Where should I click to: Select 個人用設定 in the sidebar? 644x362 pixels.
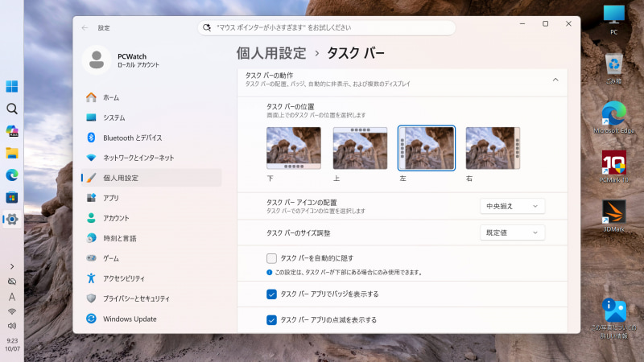[x=151, y=178]
